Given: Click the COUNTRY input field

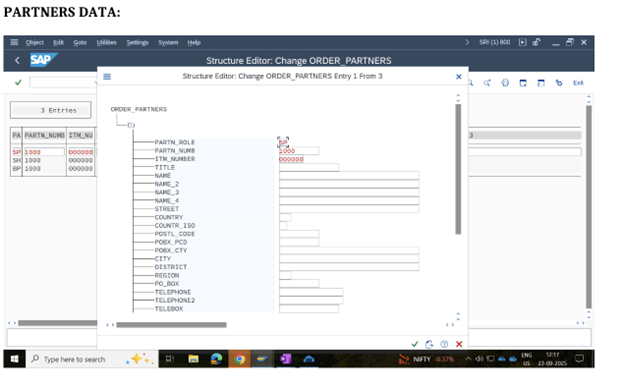Looking at the screenshot, I should pos(285,217).
